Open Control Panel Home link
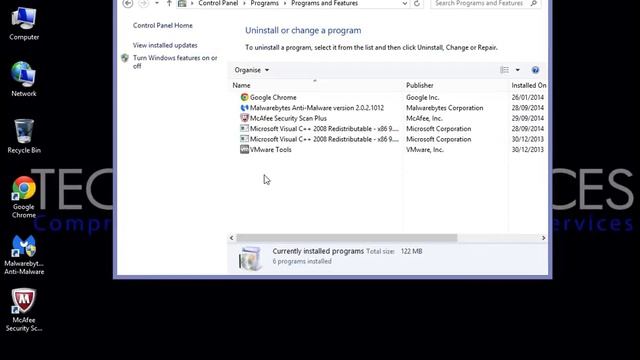Screen dimensions: 640x360 click(x=162, y=25)
